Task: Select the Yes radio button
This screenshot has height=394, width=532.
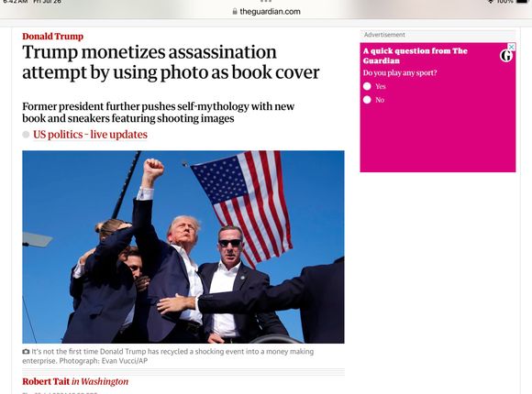Action: coord(367,86)
